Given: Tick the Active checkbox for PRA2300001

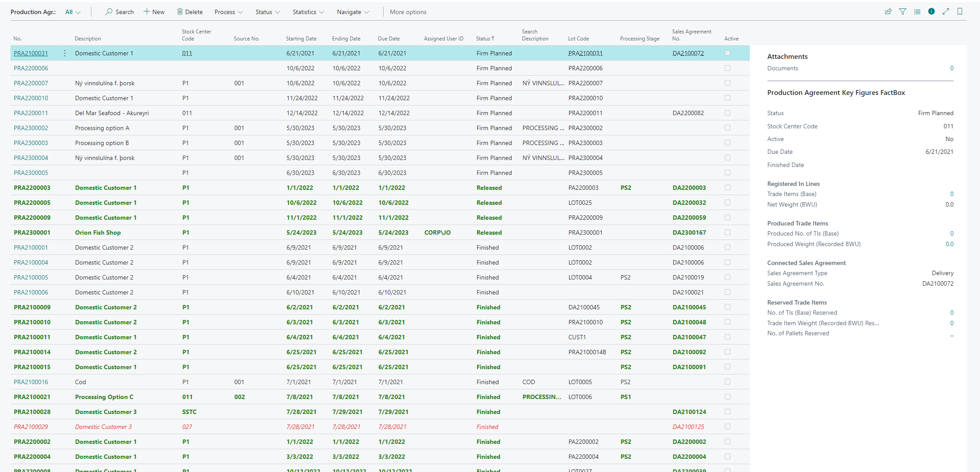Looking at the screenshot, I should [x=727, y=232].
